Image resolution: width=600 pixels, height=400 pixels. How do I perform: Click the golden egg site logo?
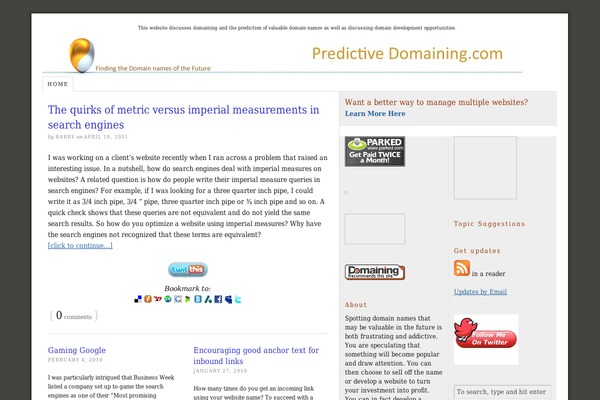82,56
